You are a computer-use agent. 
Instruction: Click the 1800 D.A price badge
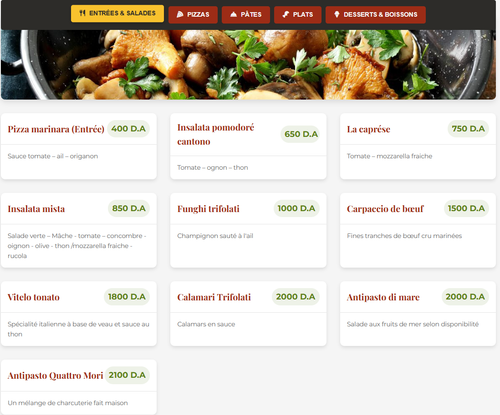127,297
